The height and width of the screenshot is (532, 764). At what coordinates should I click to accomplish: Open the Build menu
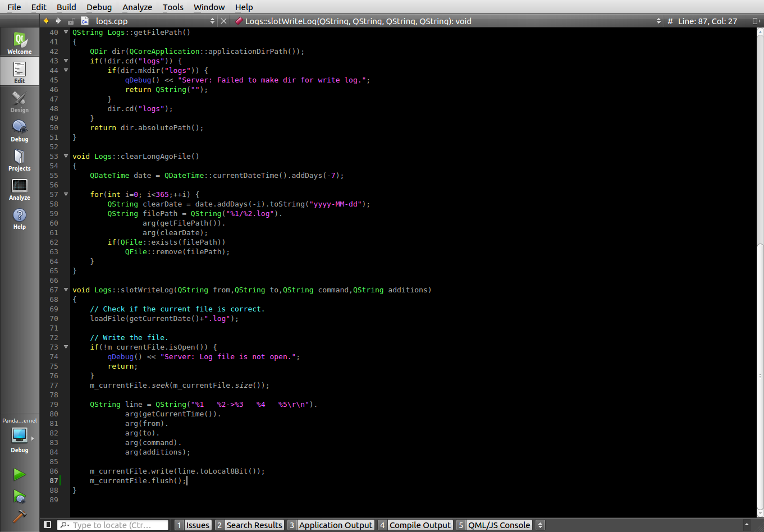click(x=66, y=7)
